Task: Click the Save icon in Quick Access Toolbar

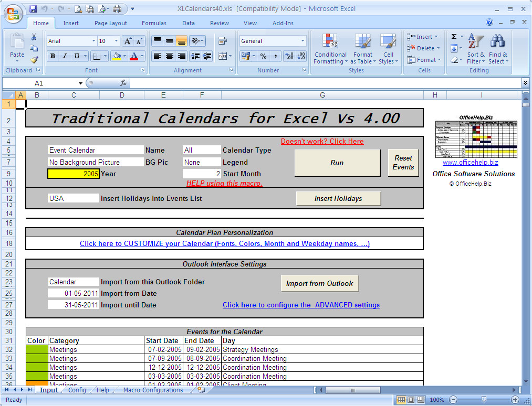Action: click(33, 9)
